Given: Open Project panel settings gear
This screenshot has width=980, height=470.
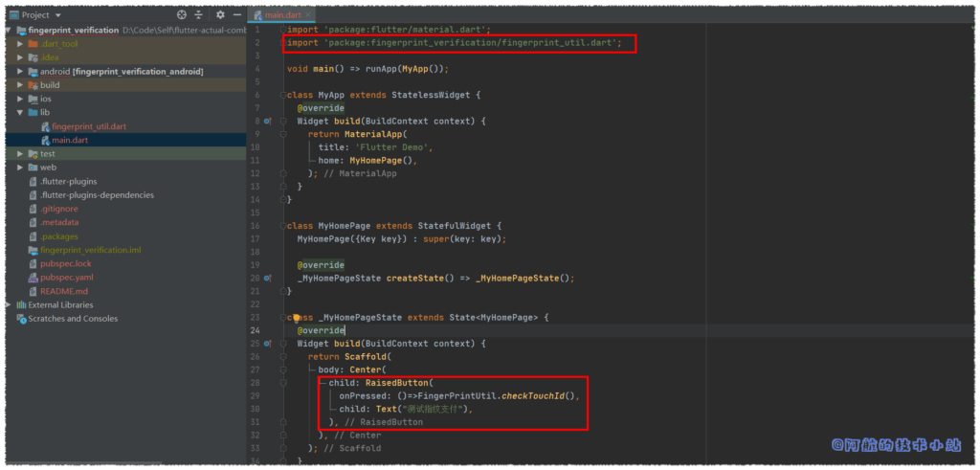Looking at the screenshot, I should (219, 15).
